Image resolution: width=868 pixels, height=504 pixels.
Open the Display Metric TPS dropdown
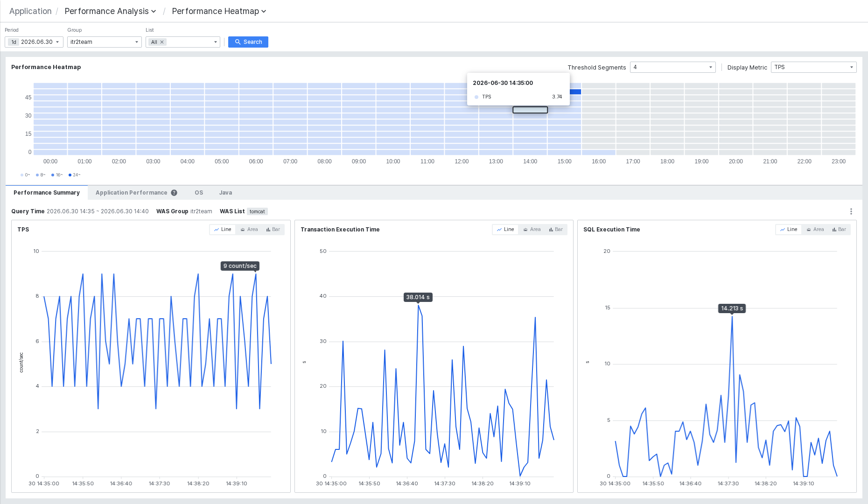[x=813, y=67]
